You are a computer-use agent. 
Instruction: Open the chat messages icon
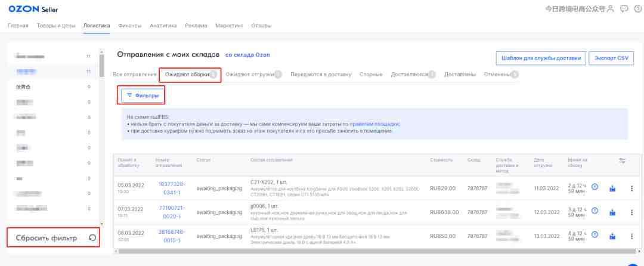[x=624, y=8]
